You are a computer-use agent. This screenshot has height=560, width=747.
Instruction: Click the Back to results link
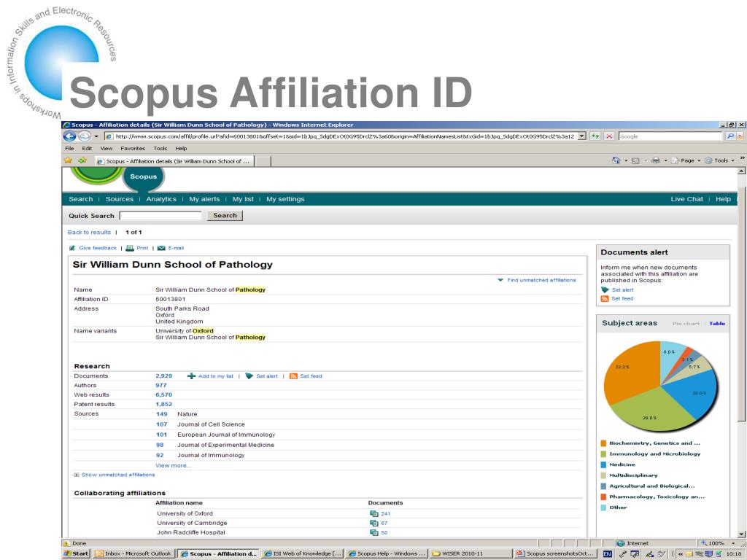pyautogui.click(x=89, y=233)
